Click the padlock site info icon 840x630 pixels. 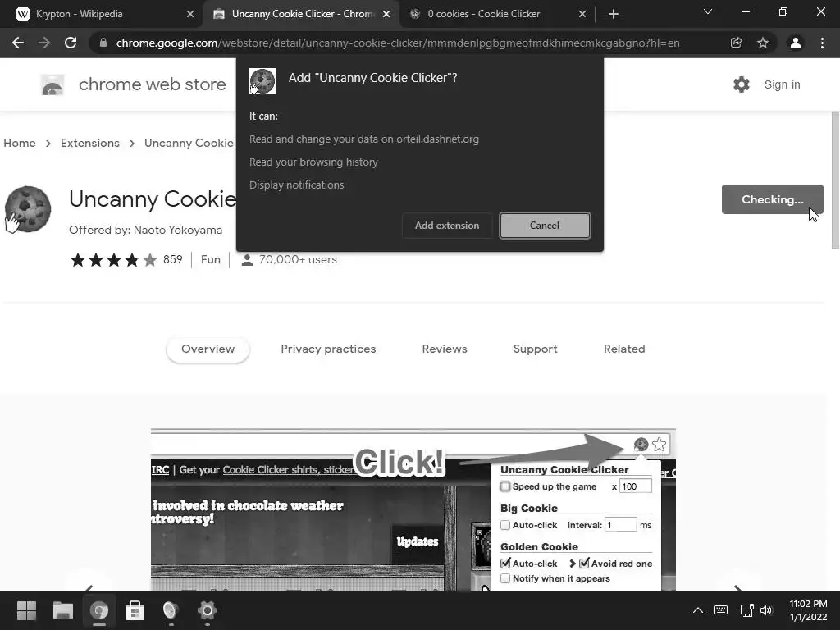pos(103,43)
